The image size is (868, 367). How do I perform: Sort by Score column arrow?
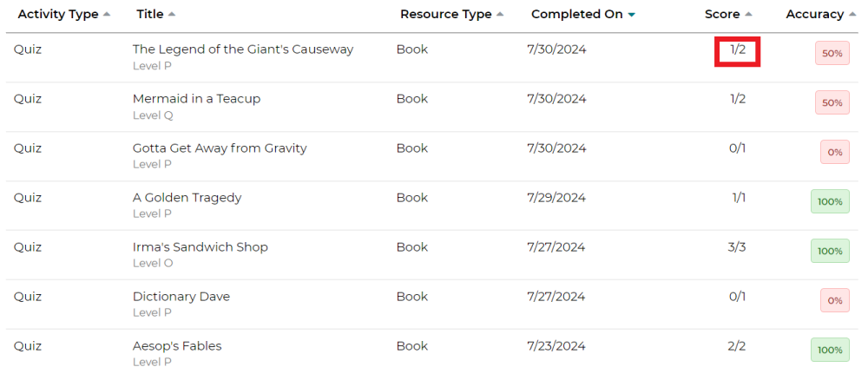point(748,15)
